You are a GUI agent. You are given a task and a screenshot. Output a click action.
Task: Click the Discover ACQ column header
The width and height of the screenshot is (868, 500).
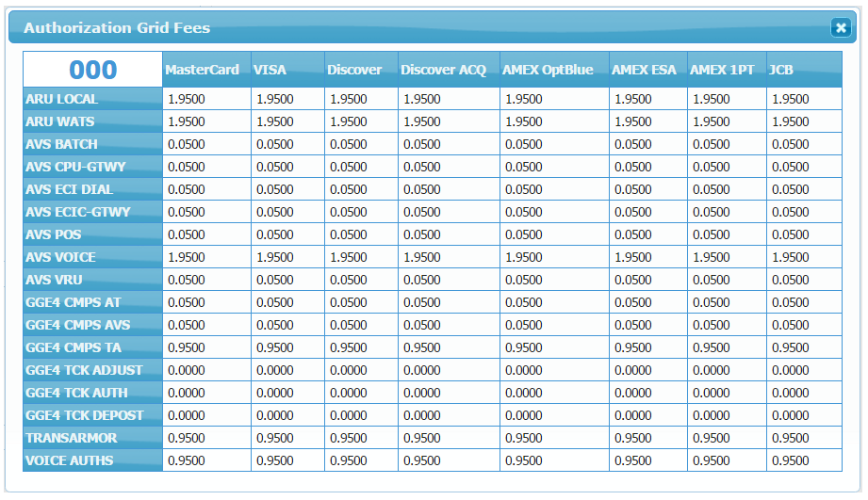449,70
